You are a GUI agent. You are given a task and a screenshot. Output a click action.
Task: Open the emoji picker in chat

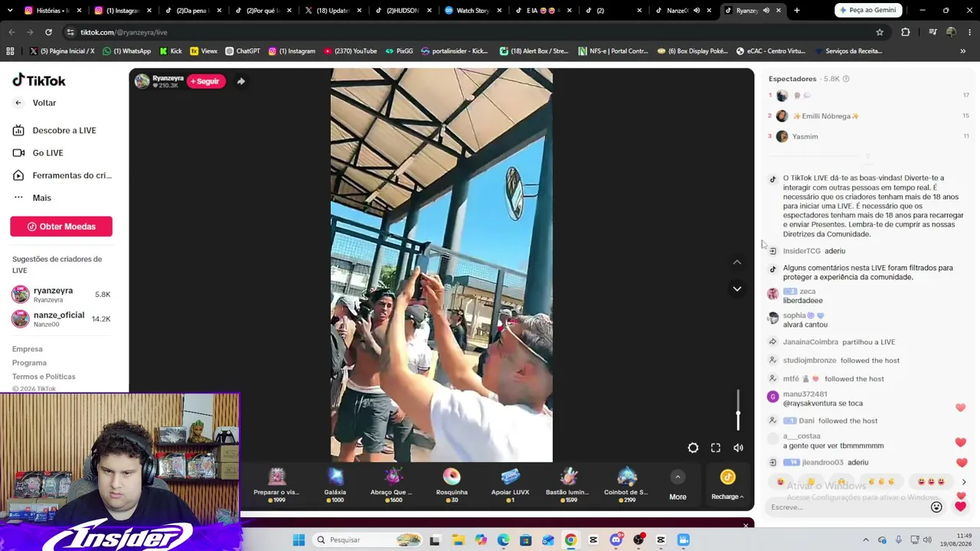[936, 507]
